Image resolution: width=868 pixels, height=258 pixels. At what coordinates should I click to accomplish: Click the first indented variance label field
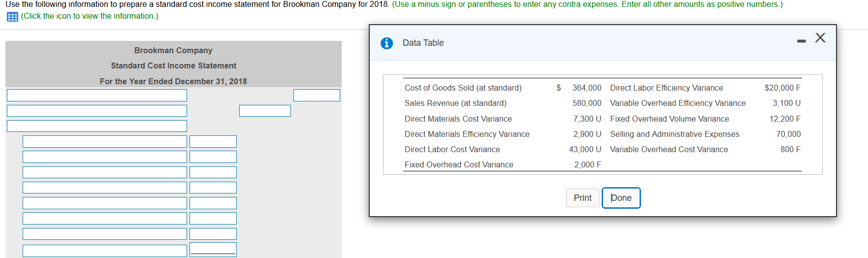click(105, 142)
